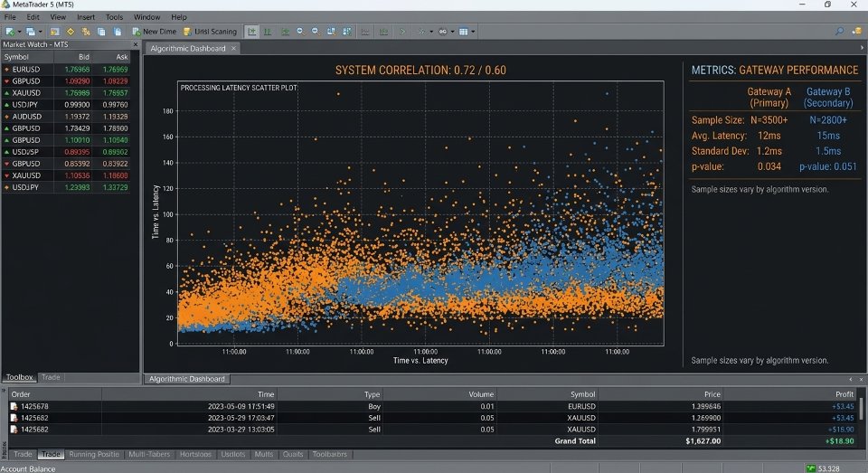Click the Profiles windows toolbar icon
Image resolution: width=868 pixels, height=473 pixels.
click(x=31, y=32)
